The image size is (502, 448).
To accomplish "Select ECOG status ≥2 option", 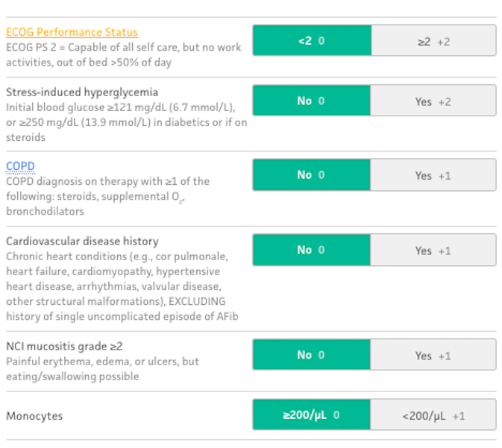I will coord(433,41).
